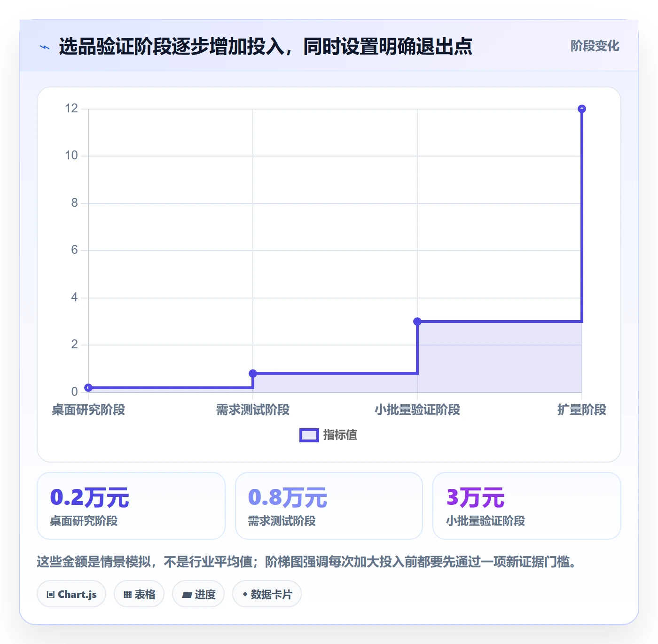This screenshot has height=644, width=658.
Task: Click the Chart.js tag chip
Action: click(x=71, y=594)
